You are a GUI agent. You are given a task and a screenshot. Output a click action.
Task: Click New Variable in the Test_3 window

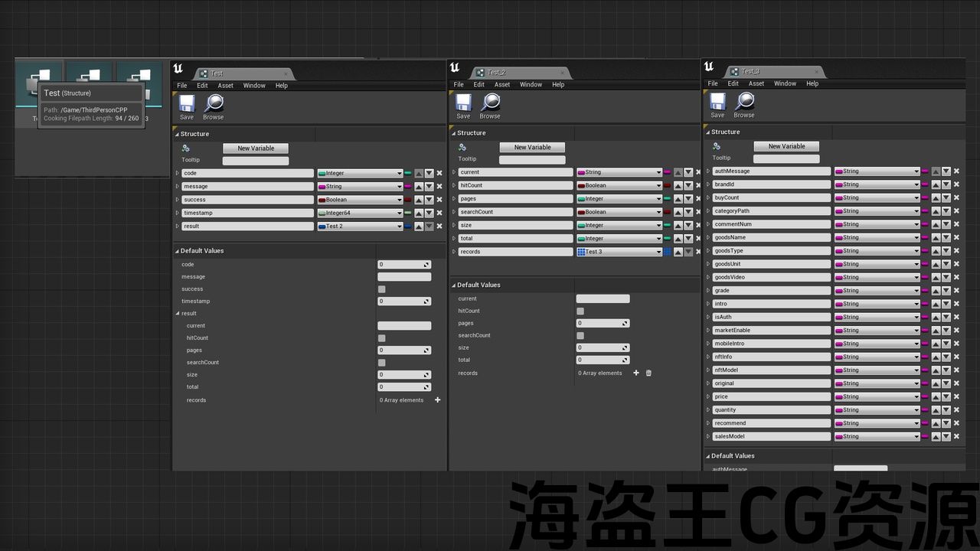click(x=786, y=146)
